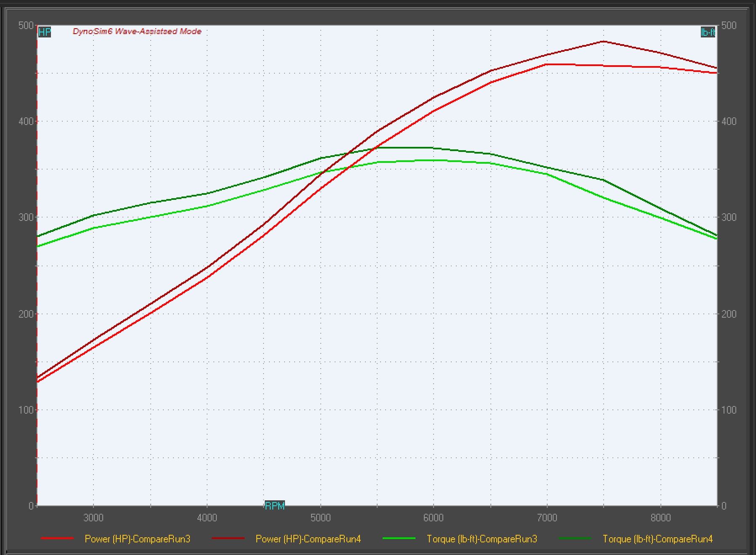
Task: Click the lb-ft axis label tag
Action: tap(708, 32)
